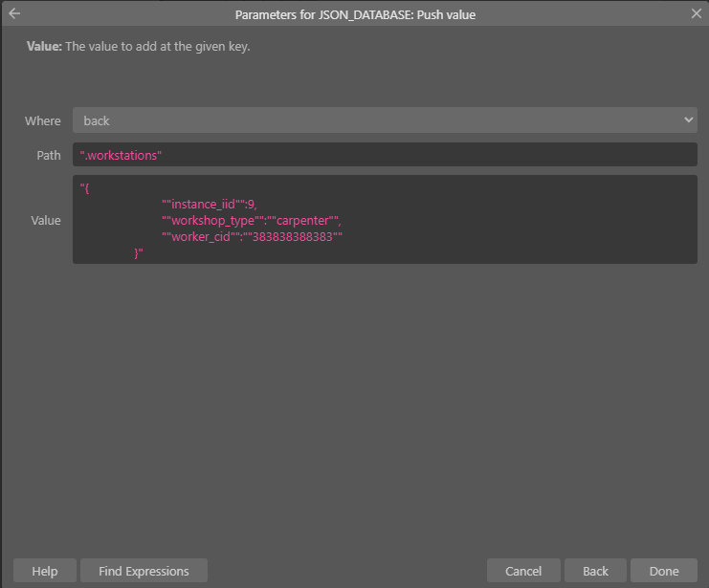Click the Find Expressions button
The image size is (709, 588).
coord(144,571)
